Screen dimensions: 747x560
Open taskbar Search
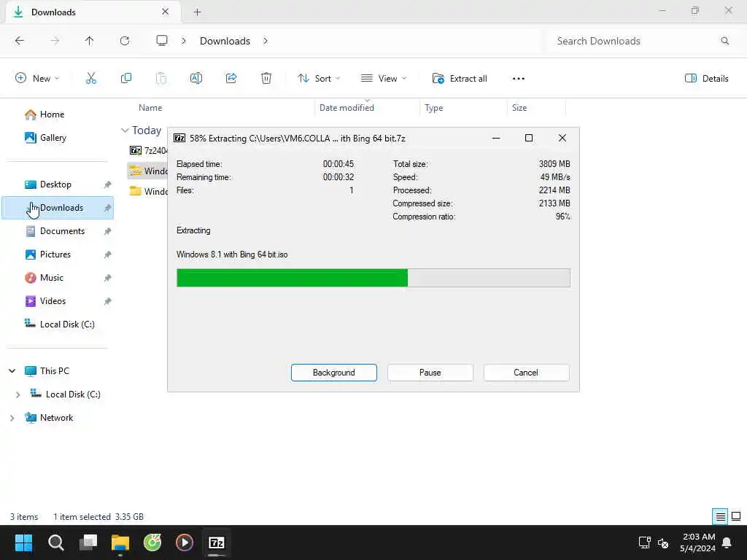tap(55, 542)
